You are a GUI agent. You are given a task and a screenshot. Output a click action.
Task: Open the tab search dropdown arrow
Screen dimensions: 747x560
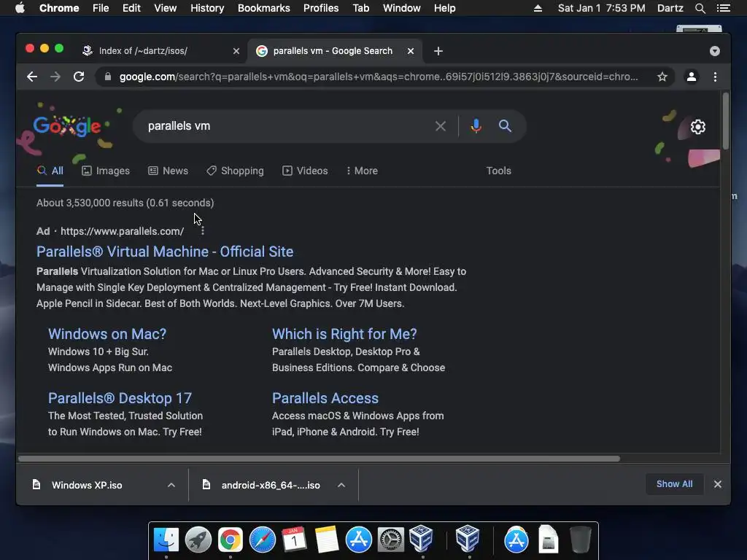(714, 51)
